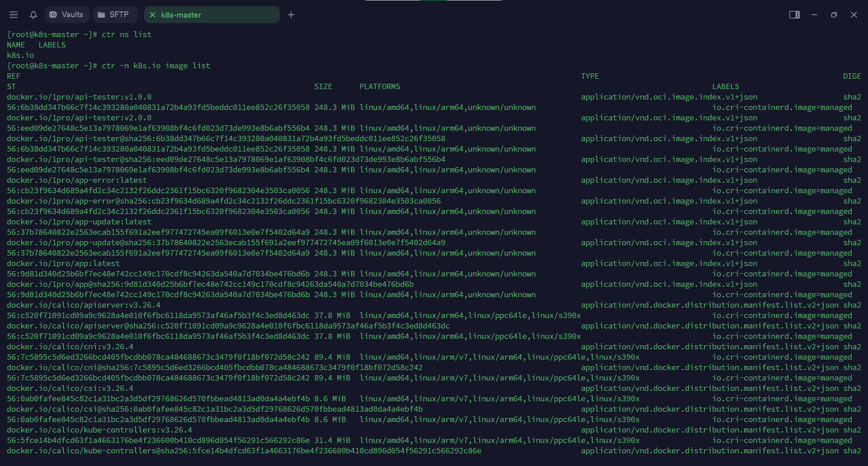
Task: Click the SIZE column header
Action: [x=323, y=86]
